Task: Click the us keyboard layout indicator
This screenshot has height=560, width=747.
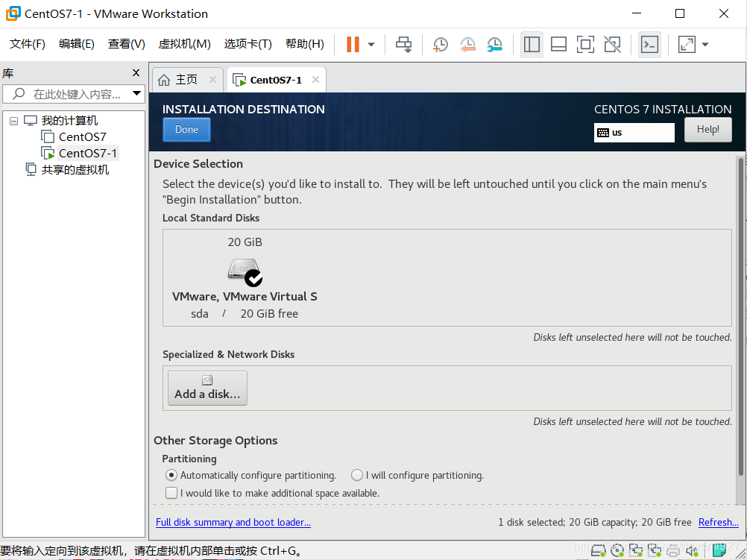Action: (634, 133)
